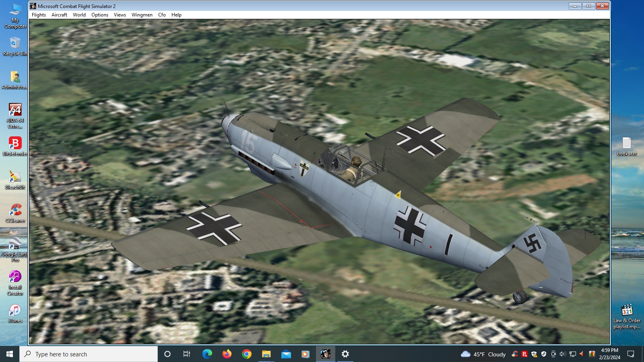
Task: Select the BleachBit desktop shortcut
Action: pos(15,180)
